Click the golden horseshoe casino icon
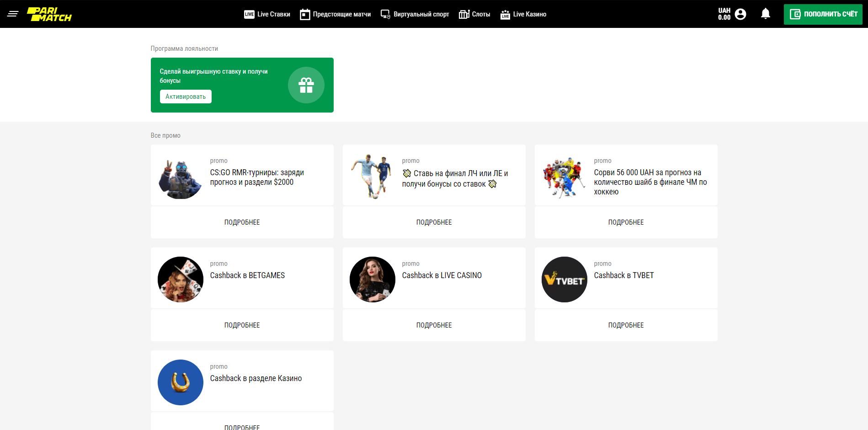Screen dimensions: 868x430 (x=180, y=382)
